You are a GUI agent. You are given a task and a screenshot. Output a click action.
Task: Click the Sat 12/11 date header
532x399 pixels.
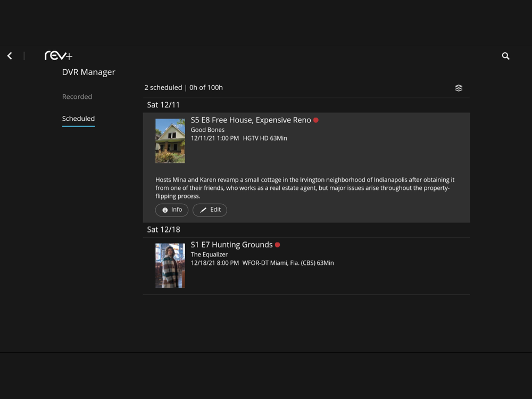[x=163, y=105]
